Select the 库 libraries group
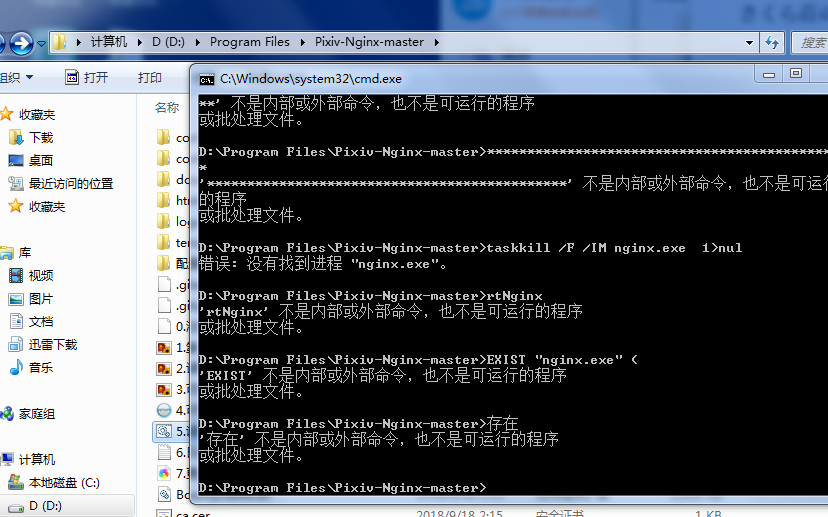This screenshot has width=828, height=517. [25, 253]
